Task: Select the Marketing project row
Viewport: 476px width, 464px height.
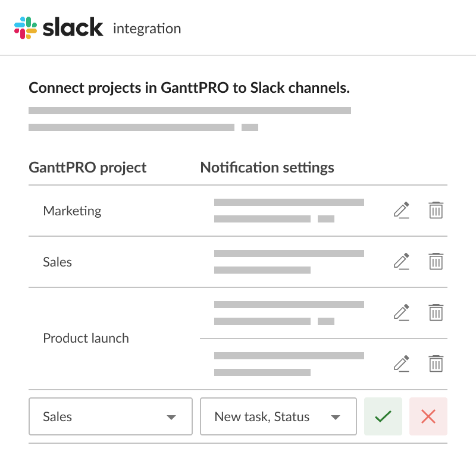Action: 72,211
